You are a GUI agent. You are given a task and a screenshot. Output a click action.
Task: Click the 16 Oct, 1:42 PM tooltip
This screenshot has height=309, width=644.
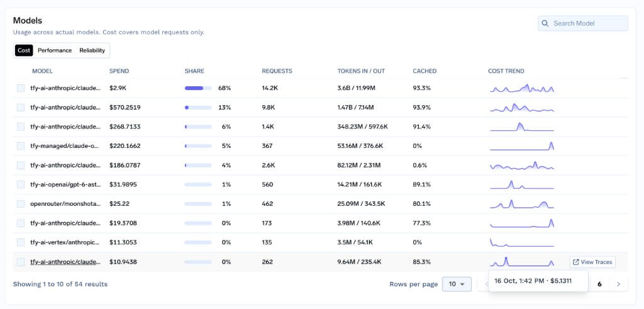(538, 281)
